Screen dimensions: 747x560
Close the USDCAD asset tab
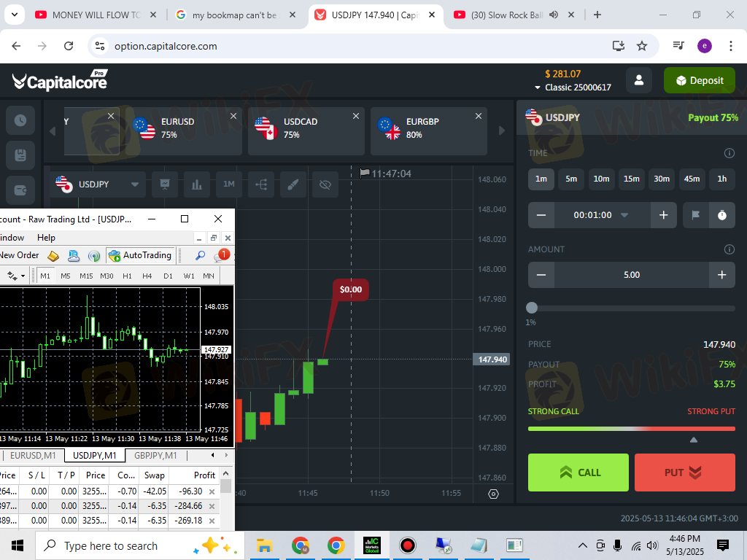point(356,116)
